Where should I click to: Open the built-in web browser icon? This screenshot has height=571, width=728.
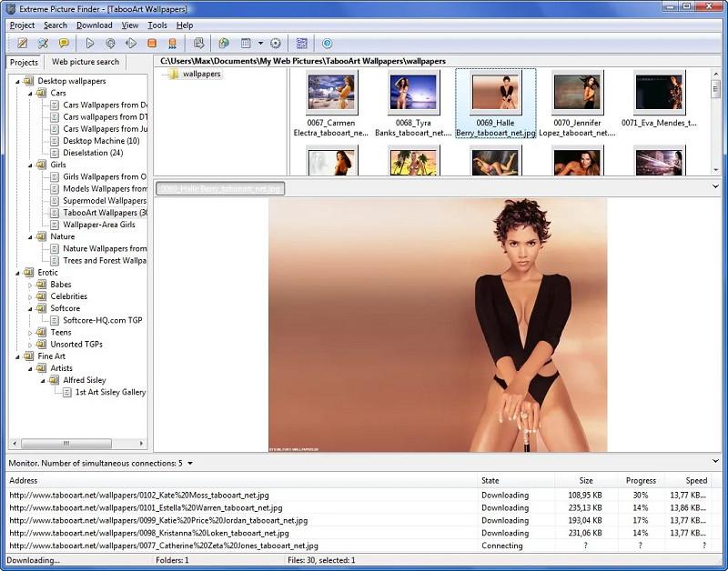[x=225, y=44]
